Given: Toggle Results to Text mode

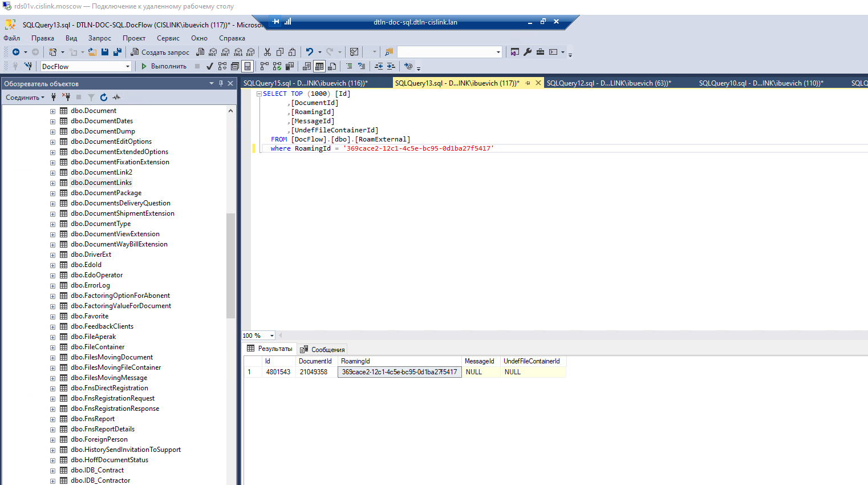Looking at the screenshot, I should [x=307, y=66].
